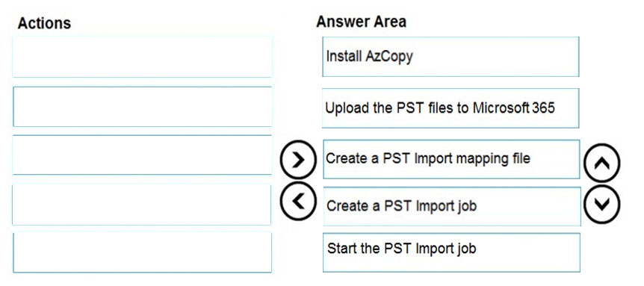Click the bottom empty Actions slot
The width and height of the screenshot is (644, 286).
click(142, 252)
